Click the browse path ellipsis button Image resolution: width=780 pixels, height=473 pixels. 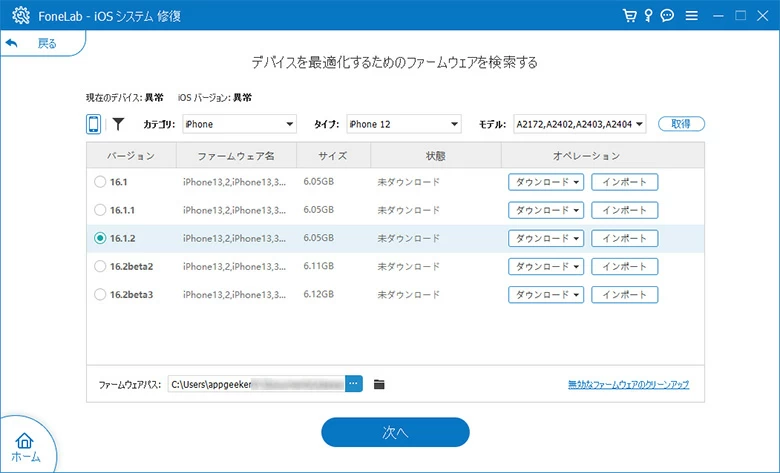click(x=353, y=384)
